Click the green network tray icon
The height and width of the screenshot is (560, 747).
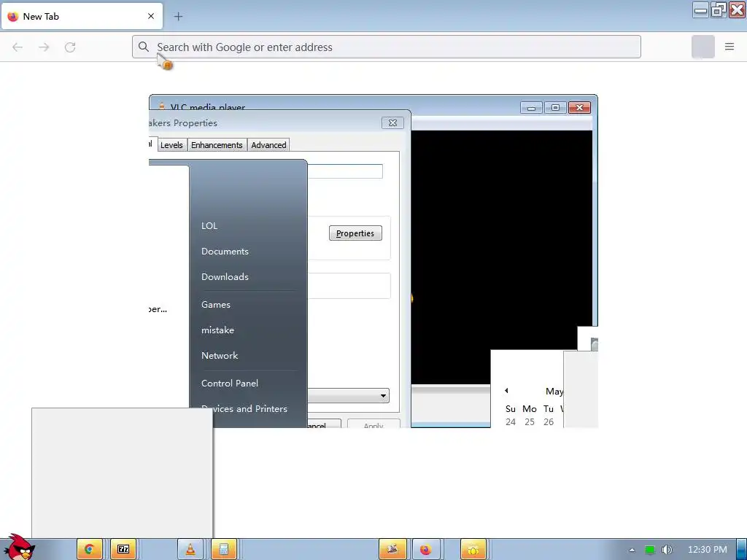650,550
